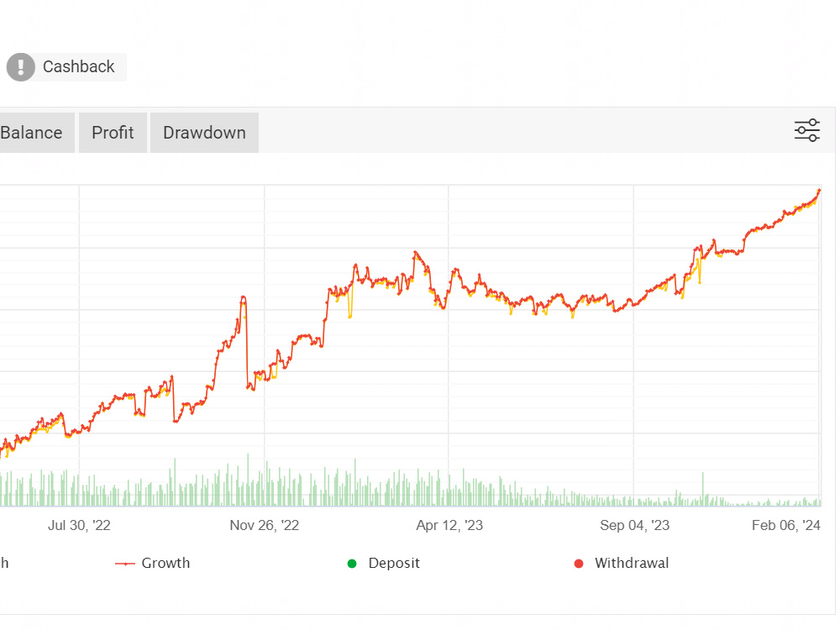840x630 pixels.
Task: Switch to the Profit tab
Action: (x=113, y=133)
